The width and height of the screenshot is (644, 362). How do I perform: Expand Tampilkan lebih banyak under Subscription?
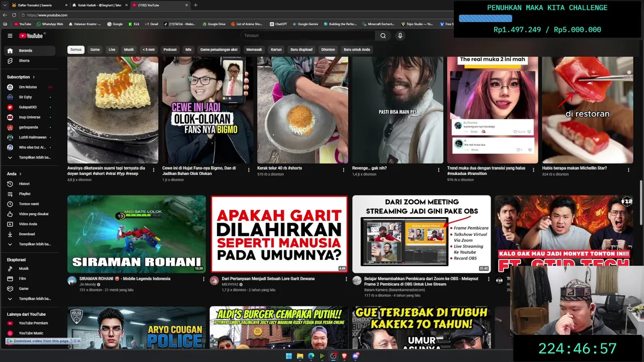30,157
